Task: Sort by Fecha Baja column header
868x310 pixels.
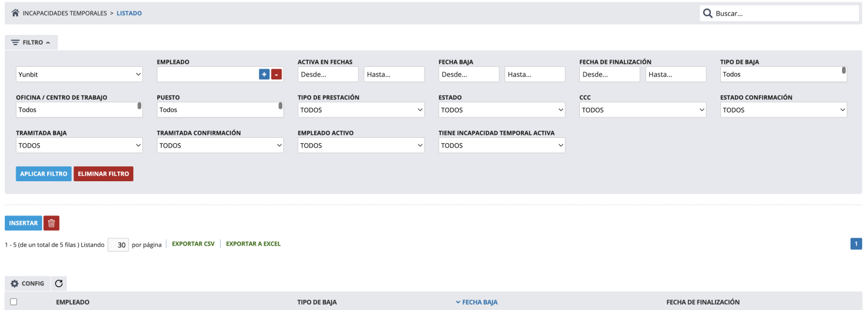Action: 479,302
